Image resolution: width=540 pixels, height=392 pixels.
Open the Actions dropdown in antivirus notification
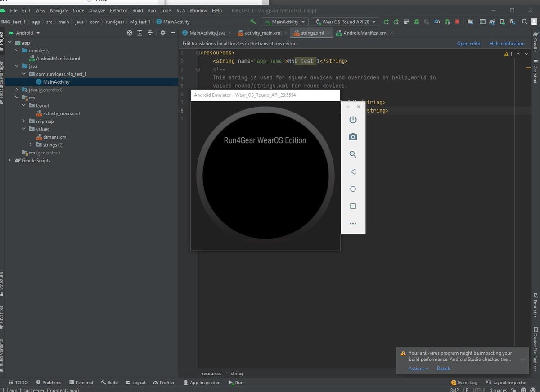point(418,368)
